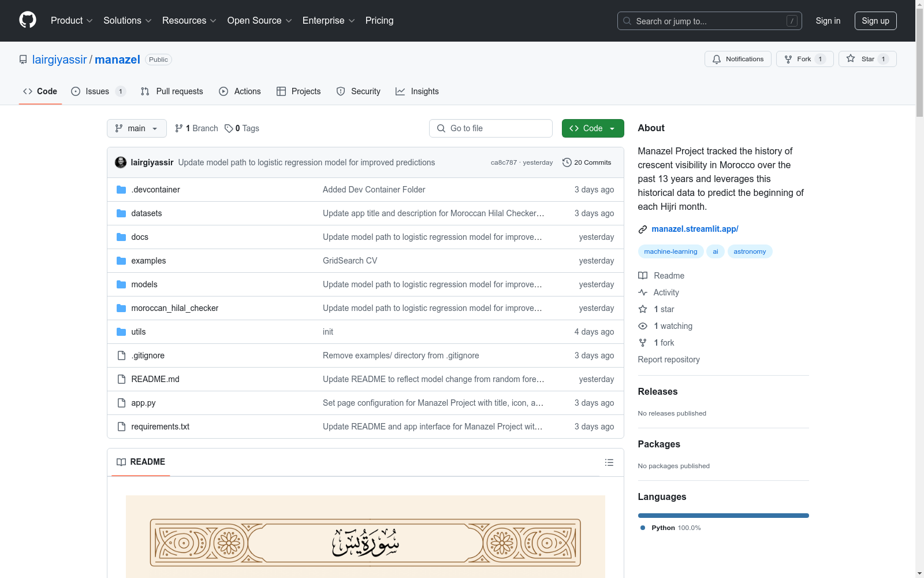Click the Report repository link
This screenshot has width=924, height=578.
pos(669,360)
